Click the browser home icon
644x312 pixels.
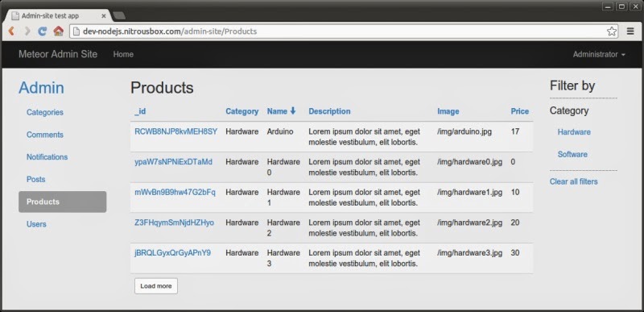tap(58, 31)
